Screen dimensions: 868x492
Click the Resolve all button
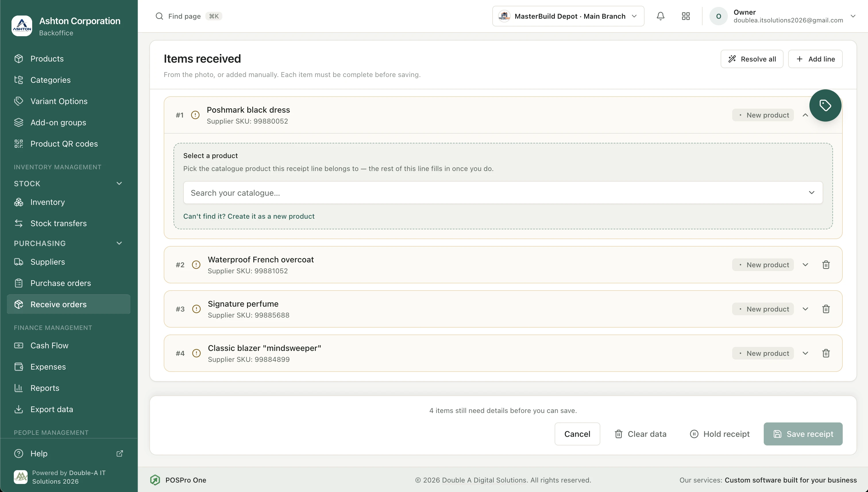(752, 59)
